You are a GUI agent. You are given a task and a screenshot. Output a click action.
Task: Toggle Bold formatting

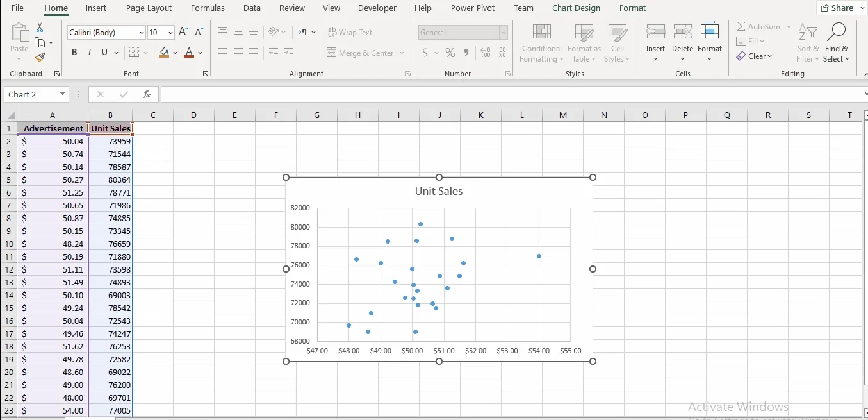pyautogui.click(x=74, y=53)
